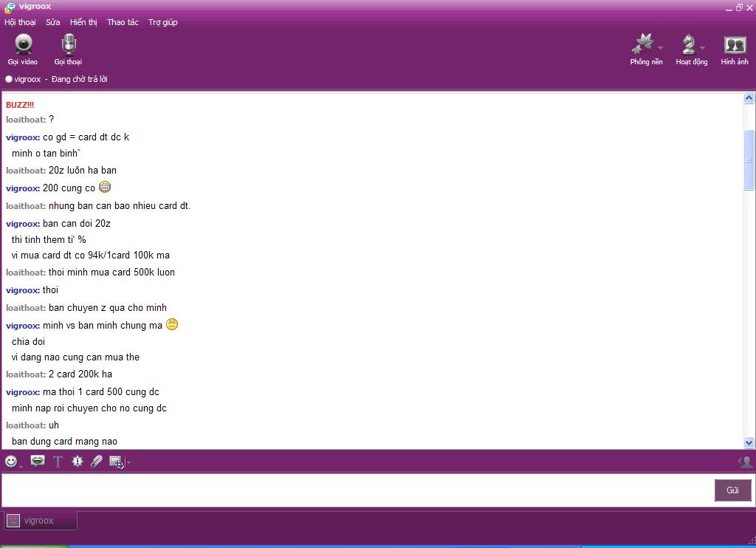Click the sad emoticon after 'chung ma'
Image resolution: width=756 pixels, height=548 pixels.
tap(172, 324)
